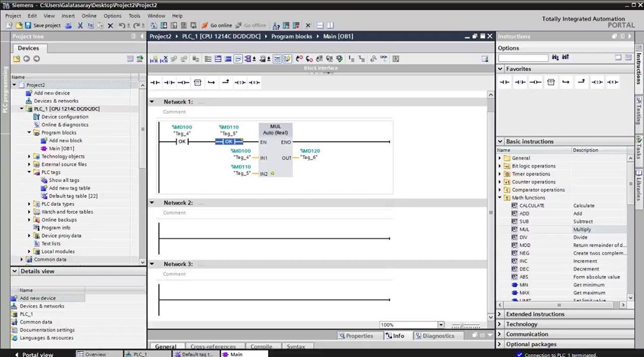Collapse Network 1 with its triangle

tap(152, 102)
